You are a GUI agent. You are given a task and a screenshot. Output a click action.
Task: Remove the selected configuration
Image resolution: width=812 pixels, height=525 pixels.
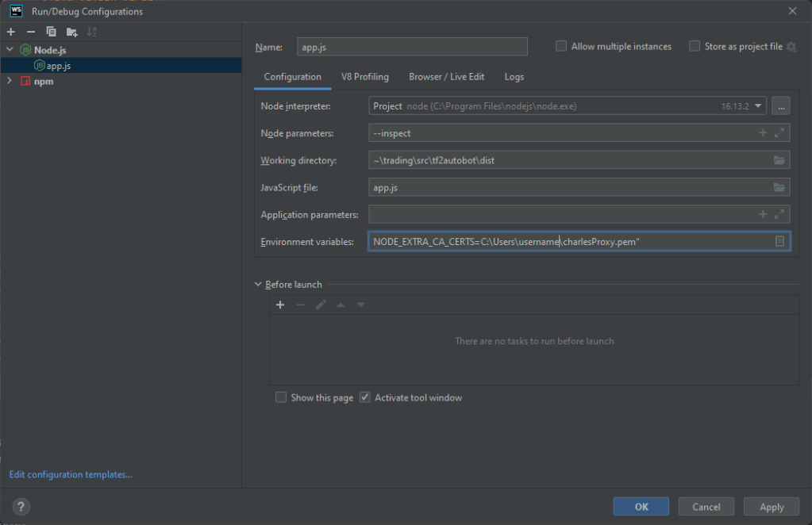pyautogui.click(x=29, y=32)
